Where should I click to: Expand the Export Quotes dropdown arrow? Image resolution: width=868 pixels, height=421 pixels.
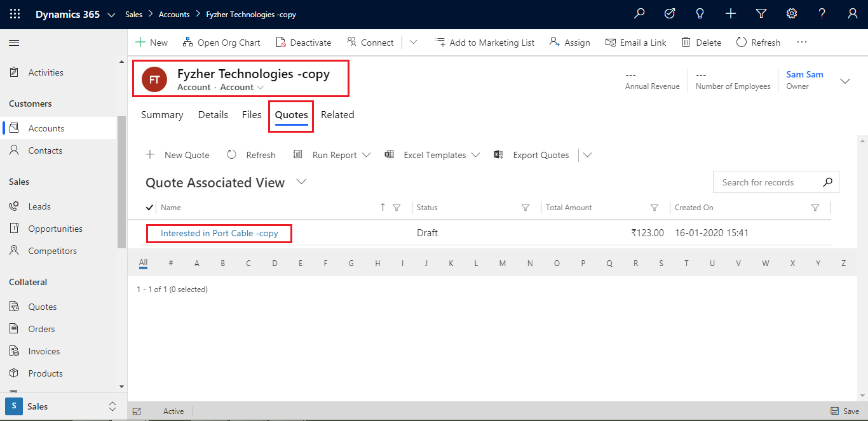587,155
